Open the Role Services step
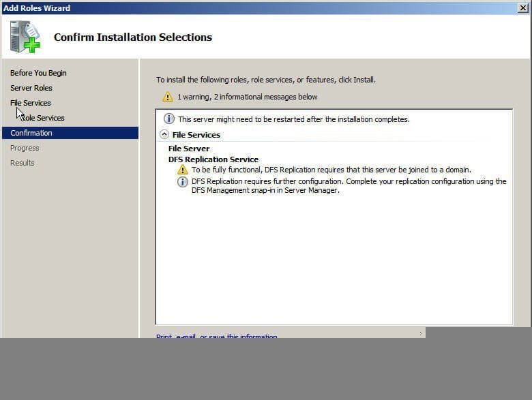 [43, 118]
